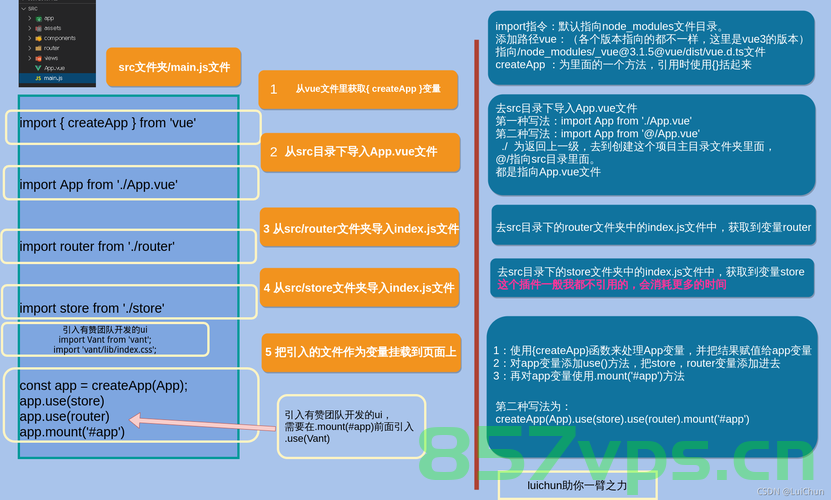831x500 pixels.
Task: Click the yellow JS icon beside main.js
Action: 38,78
